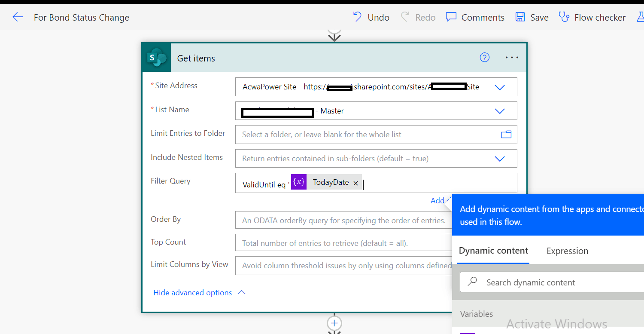Expand the Include Nested Items dropdown
The height and width of the screenshot is (334, 644).
pos(500,159)
